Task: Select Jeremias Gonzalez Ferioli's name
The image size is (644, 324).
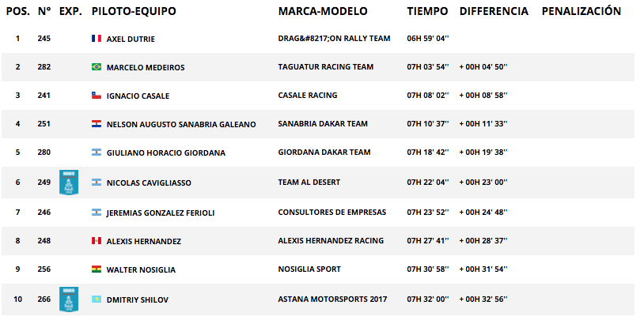Action: [x=161, y=213]
